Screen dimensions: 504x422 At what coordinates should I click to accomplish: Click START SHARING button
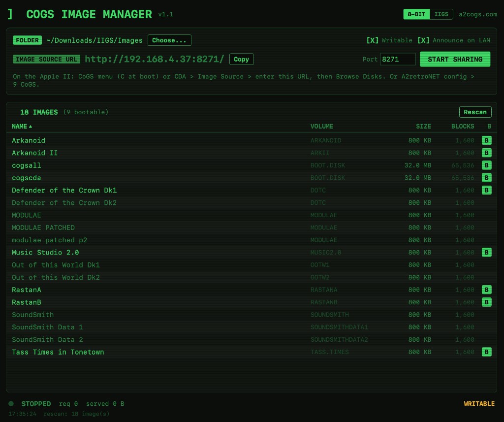pyautogui.click(x=455, y=59)
